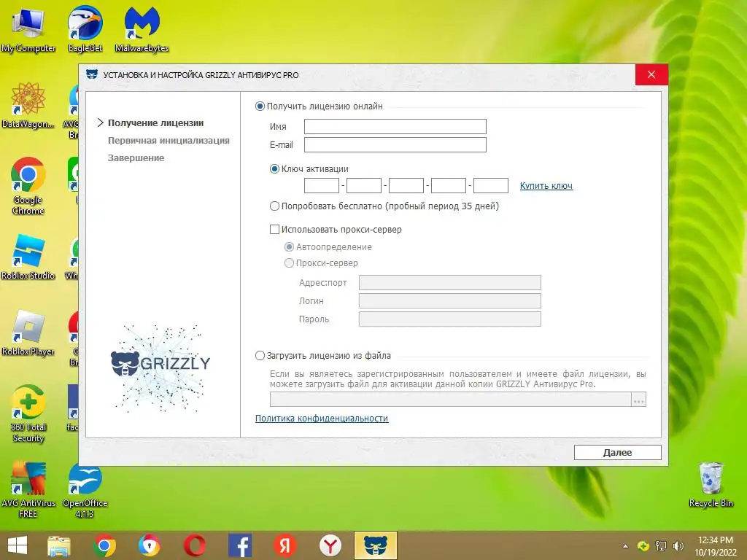Open the My Computer desktop icon

[x=28, y=29]
